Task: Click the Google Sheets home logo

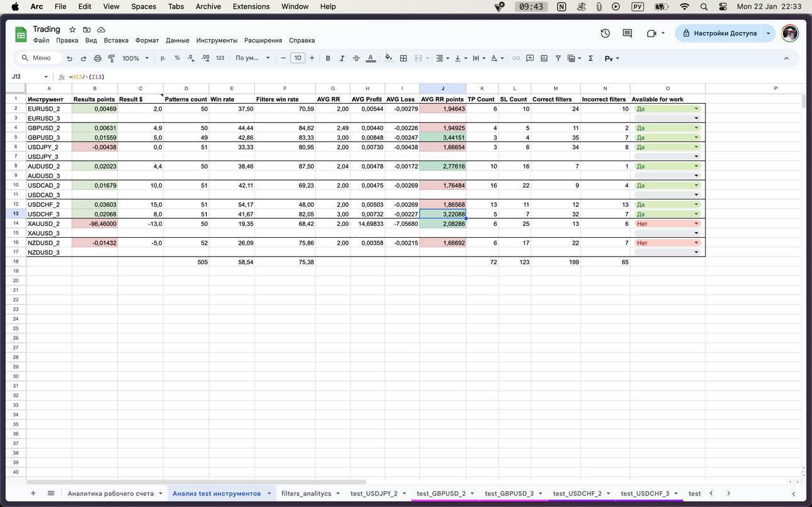Action: (x=21, y=34)
